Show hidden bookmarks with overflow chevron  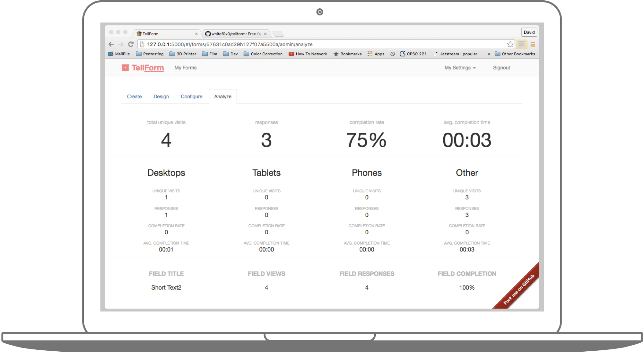pos(489,54)
